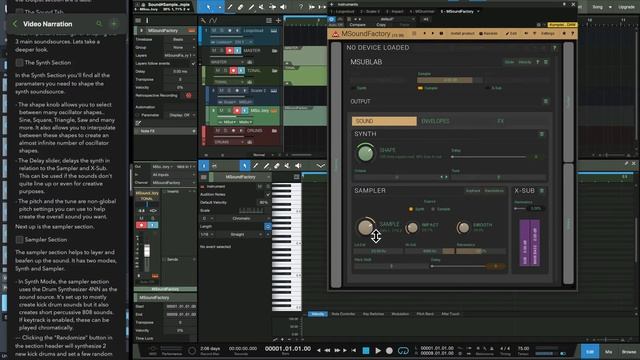Select the eraser tool in arrangement toolbar
The height and width of the screenshot is (360, 640).
tap(240, 7)
